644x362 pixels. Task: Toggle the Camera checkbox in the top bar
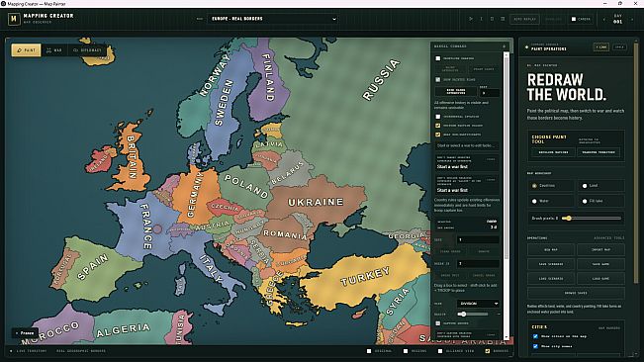pyautogui.click(x=574, y=19)
